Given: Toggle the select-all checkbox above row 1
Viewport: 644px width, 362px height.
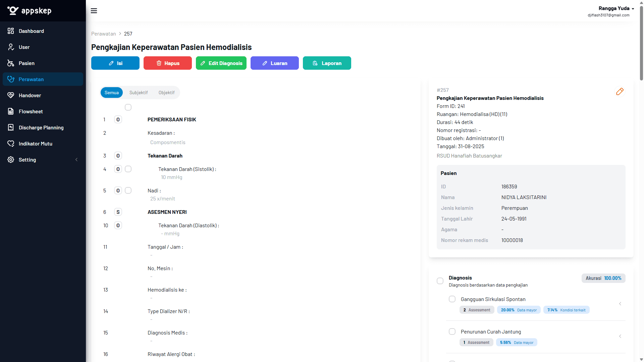Looking at the screenshot, I should pos(128,107).
